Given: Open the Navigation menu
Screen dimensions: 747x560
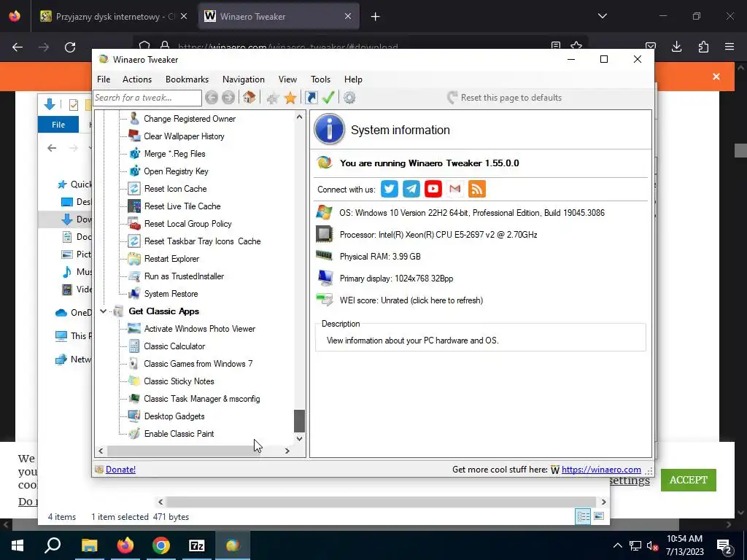Looking at the screenshot, I should (x=244, y=79).
